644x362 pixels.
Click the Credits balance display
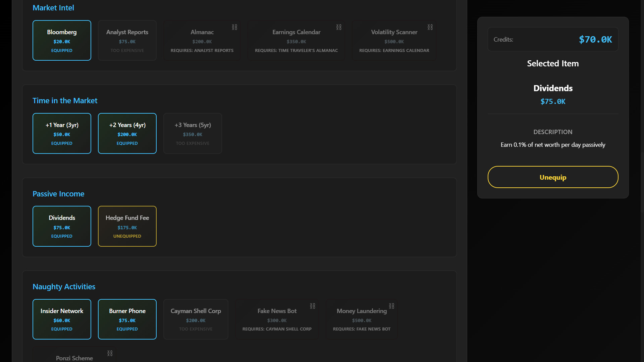point(553,39)
